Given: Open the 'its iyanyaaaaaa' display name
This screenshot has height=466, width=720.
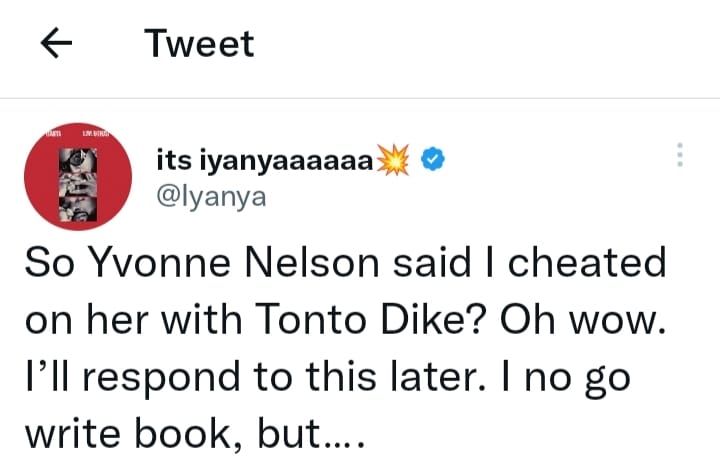Looking at the screenshot, I should (x=265, y=159).
